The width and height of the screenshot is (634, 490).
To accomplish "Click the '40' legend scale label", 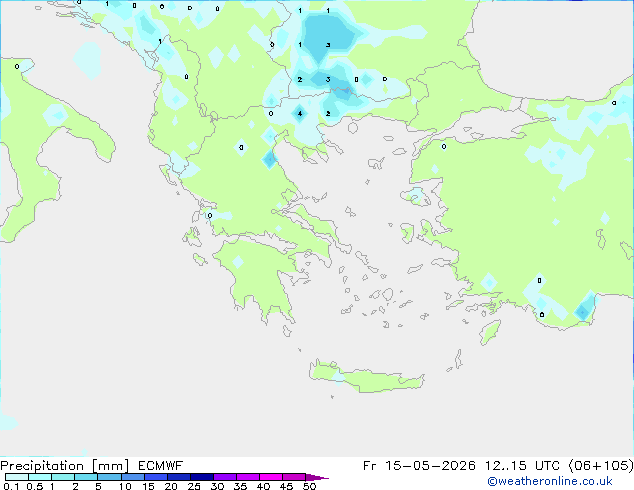I will [263, 486].
